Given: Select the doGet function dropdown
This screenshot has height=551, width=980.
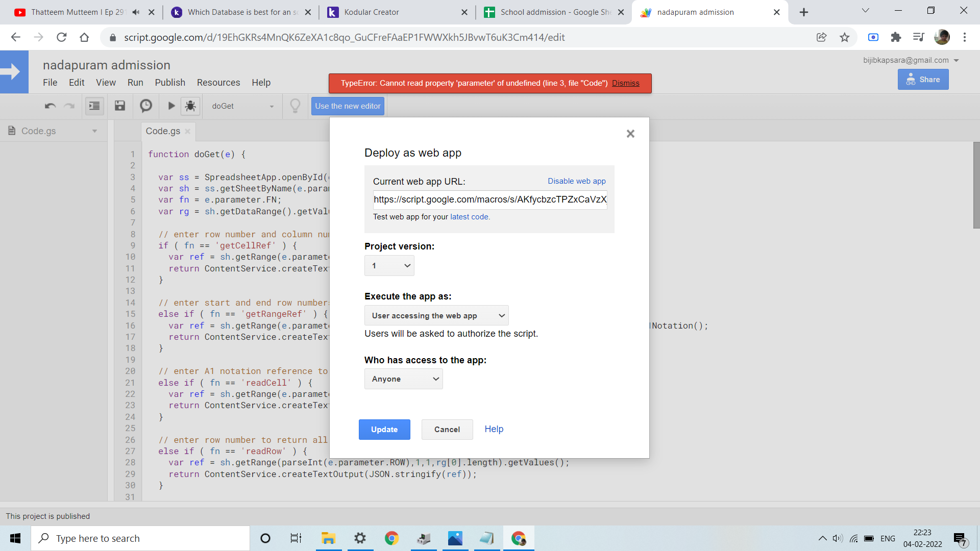Looking at the screenshot, I should point(242,106).
